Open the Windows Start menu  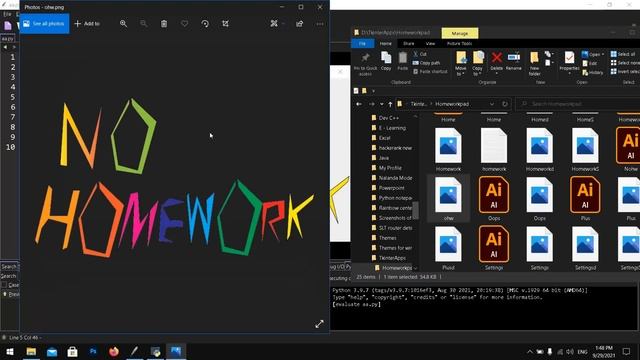click(10, 351)
